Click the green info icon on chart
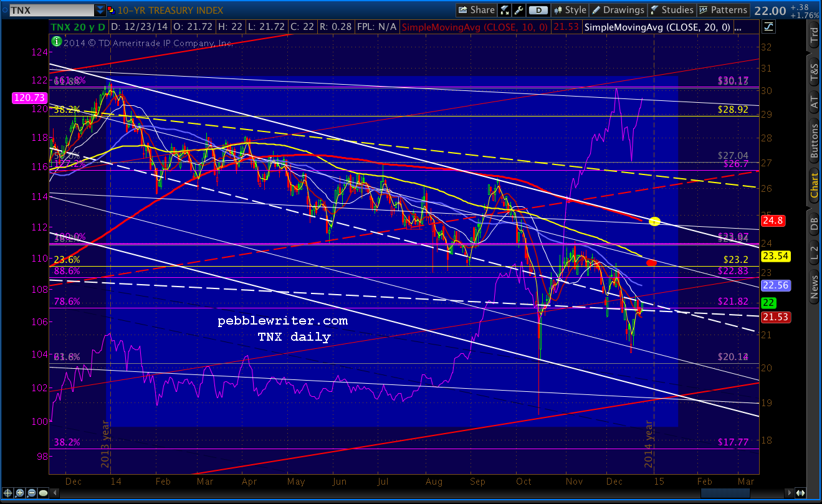Image resolution: width=822 pixels, height=504 pixels. pos(56,41)
